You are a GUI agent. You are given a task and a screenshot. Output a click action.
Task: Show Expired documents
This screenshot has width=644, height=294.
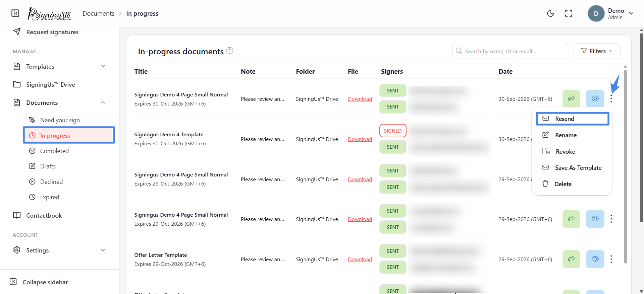tap(44, 197)
